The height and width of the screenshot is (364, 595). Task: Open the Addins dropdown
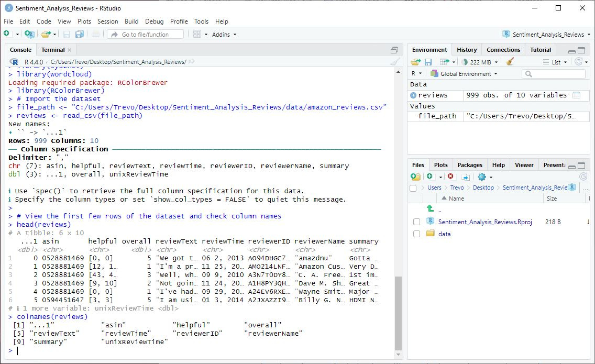pos(224,35)
